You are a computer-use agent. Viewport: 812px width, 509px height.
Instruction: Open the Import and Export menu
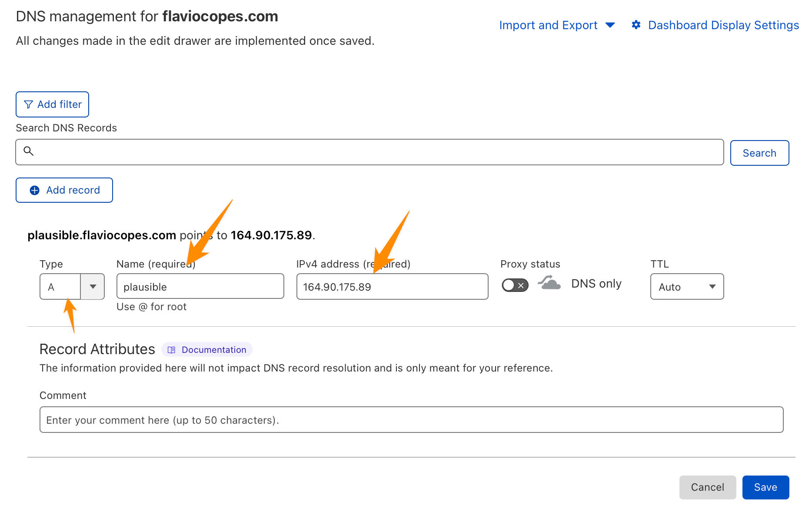pyautogui.click(x=556, y=25)
